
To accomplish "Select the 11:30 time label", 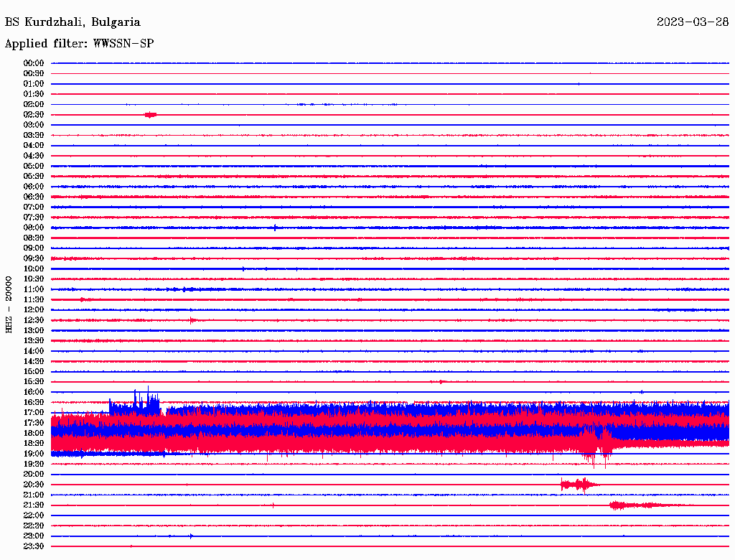I will pos(34,299).
